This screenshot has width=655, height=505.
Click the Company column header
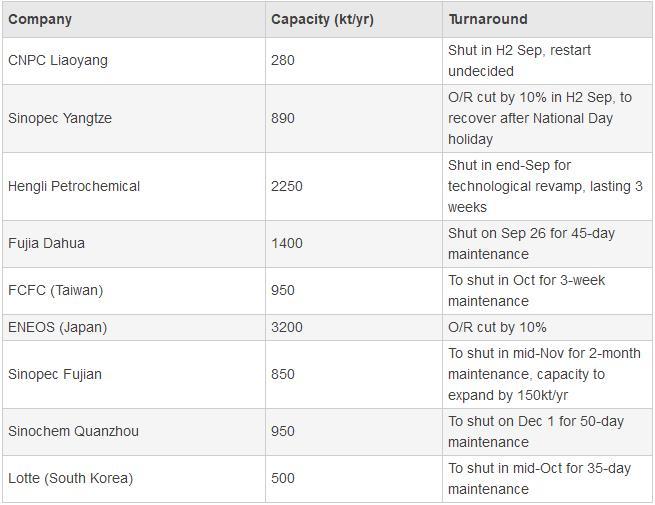[x=40, y=19]
